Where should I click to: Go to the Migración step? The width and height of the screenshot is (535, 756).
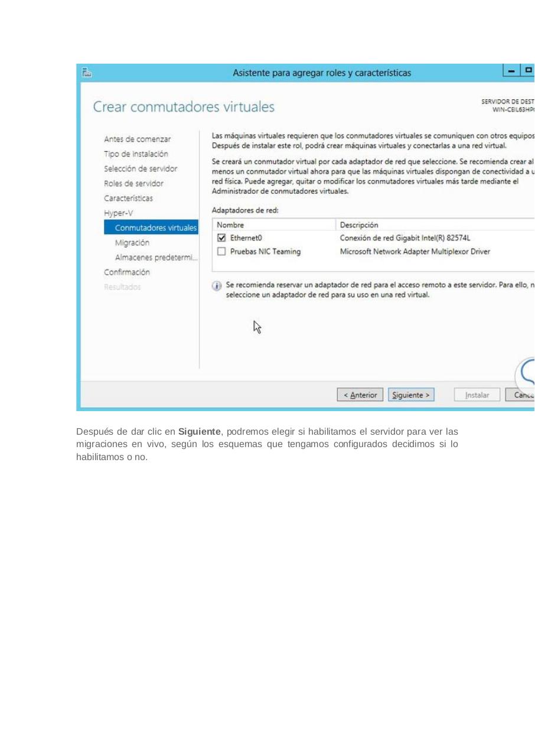132,242
